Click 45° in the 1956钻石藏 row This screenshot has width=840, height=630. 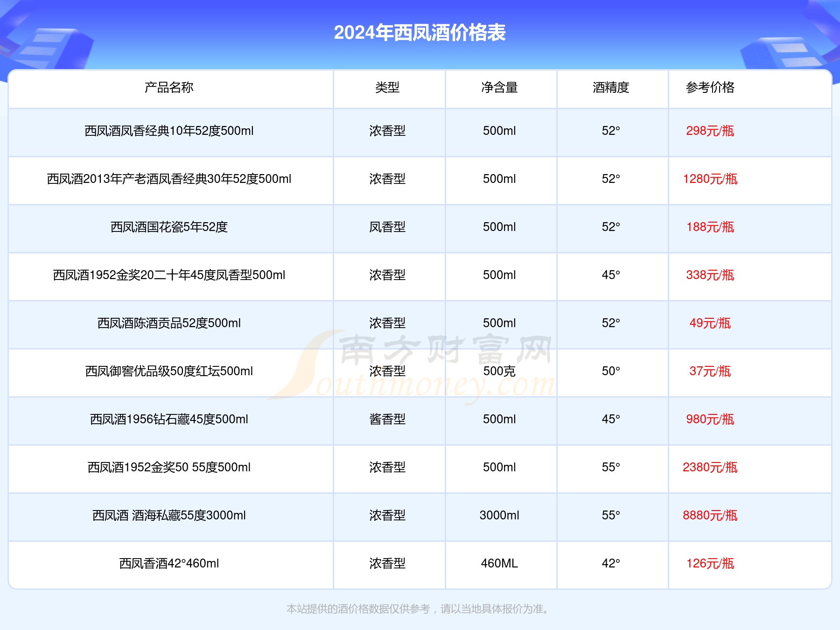click(611, 419)
